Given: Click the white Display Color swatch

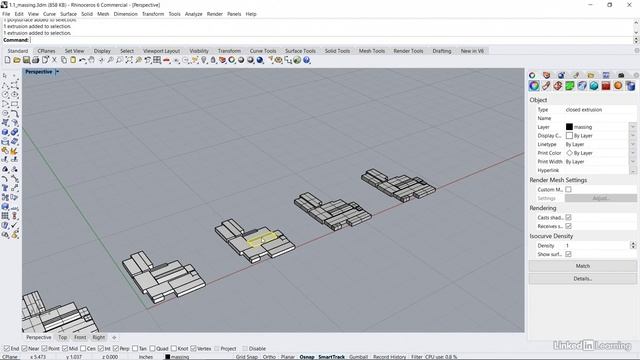Looking at the screenshot, I should [x=569, y=136].
